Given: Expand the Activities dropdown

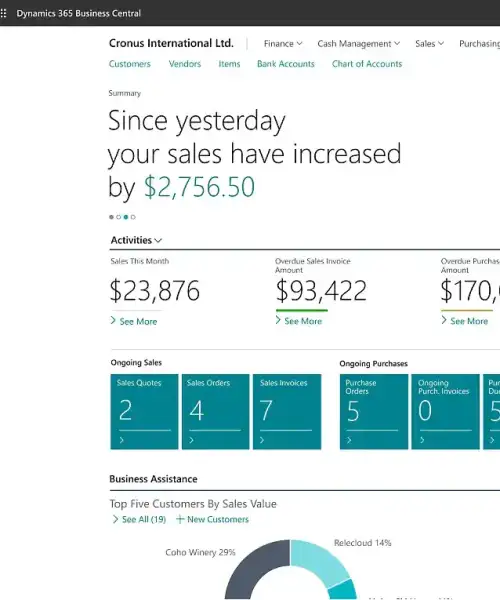Looking at the screenshot, I should pos(136,240).
